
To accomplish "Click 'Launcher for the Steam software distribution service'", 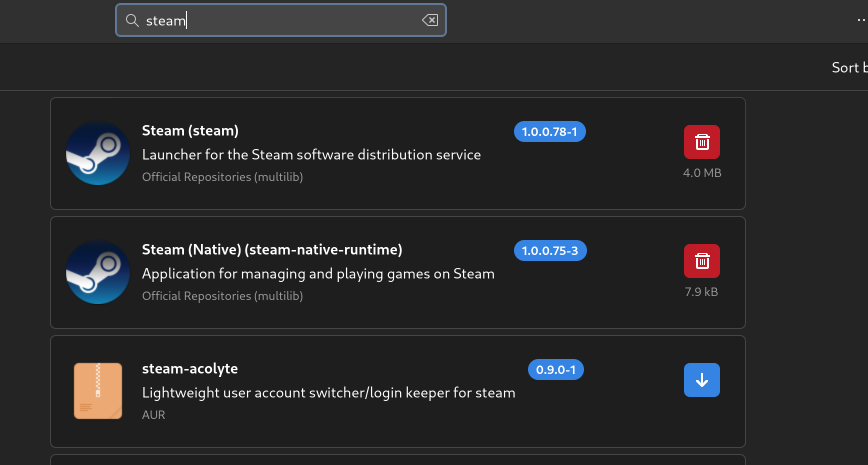I will [x=311, y=154].
